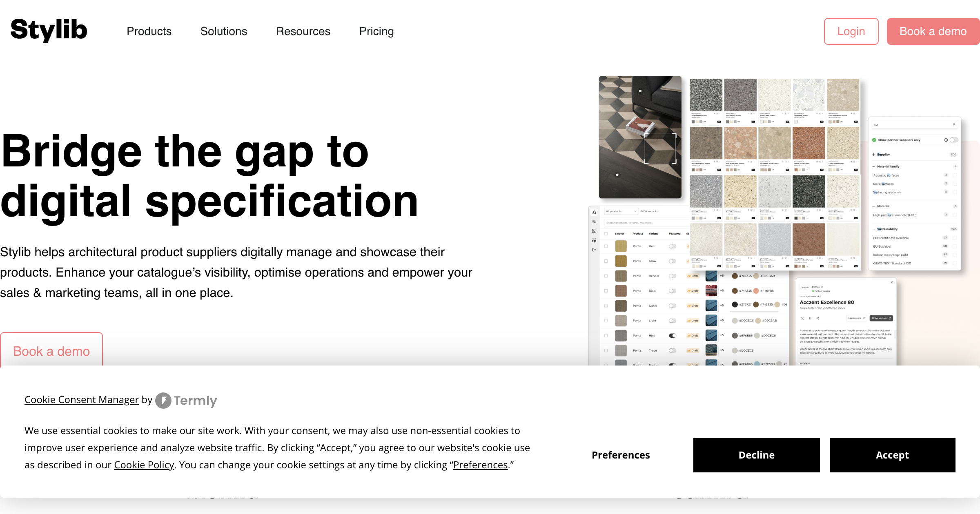This screenshot has width=980, height=514.
Task: Click the hero Book a demo button
Action: [51, 350]
